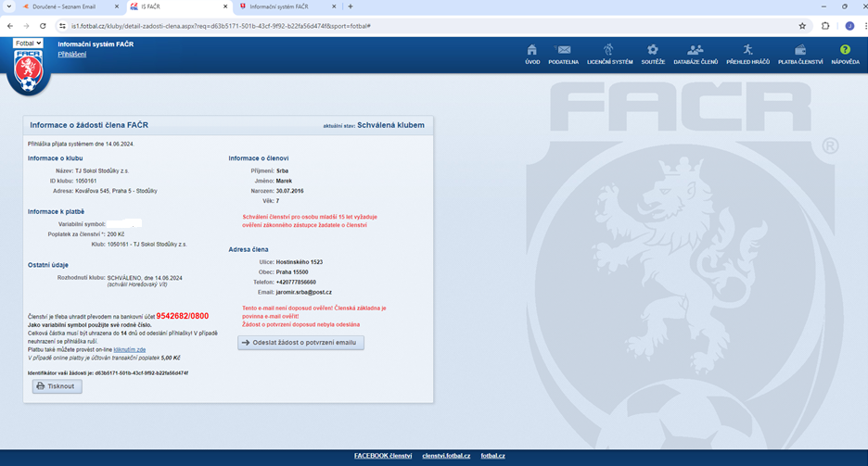
Task: Open the Fotbal sport dropdown
Action: pyautogui.click(x=28, y=44)
